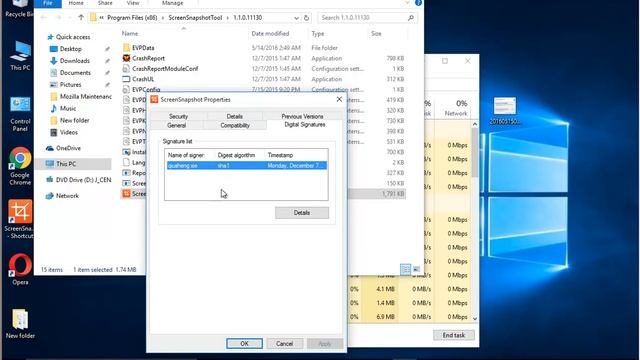
Task: Select the EVPData folder row
Action: click(263, 48)
